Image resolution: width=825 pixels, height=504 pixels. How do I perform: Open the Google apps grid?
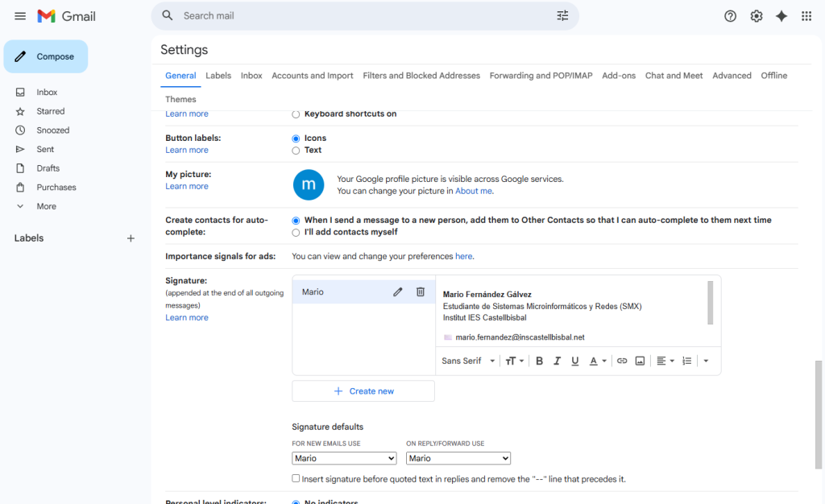pyautogui.click(x=806, y=16)
